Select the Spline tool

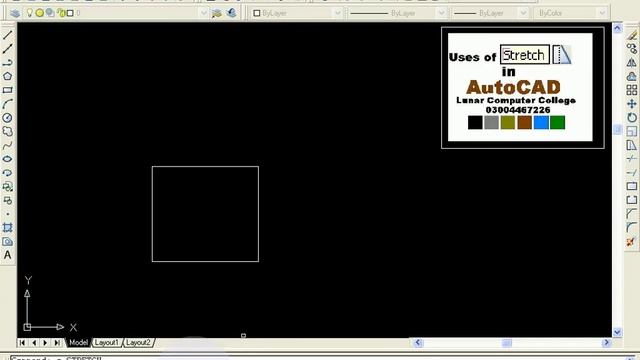point(7,145)
